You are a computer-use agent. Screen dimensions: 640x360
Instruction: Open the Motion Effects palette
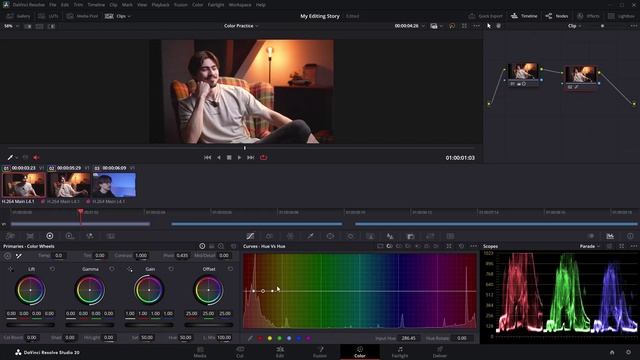(110, 236)
